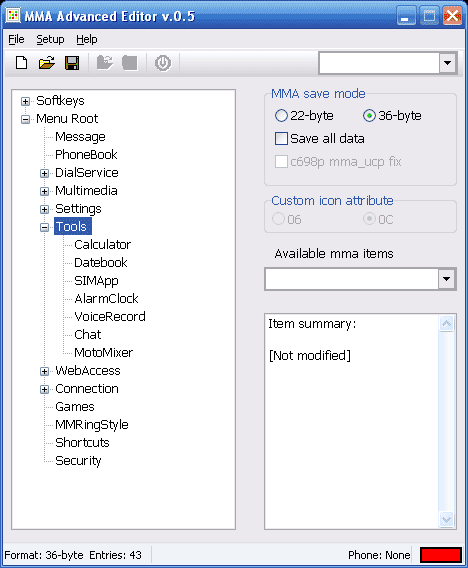Select the 36-byte save mode
The height and width of the screenshot is (568, 468).
pos(369,116)
